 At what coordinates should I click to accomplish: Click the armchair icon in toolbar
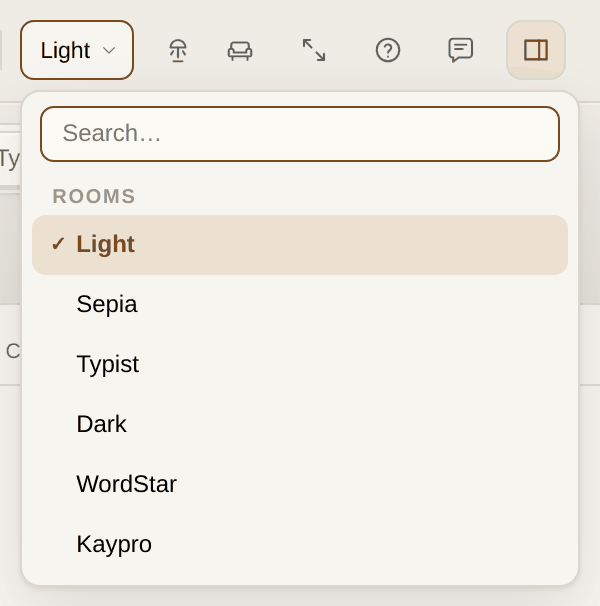point(240,50)
